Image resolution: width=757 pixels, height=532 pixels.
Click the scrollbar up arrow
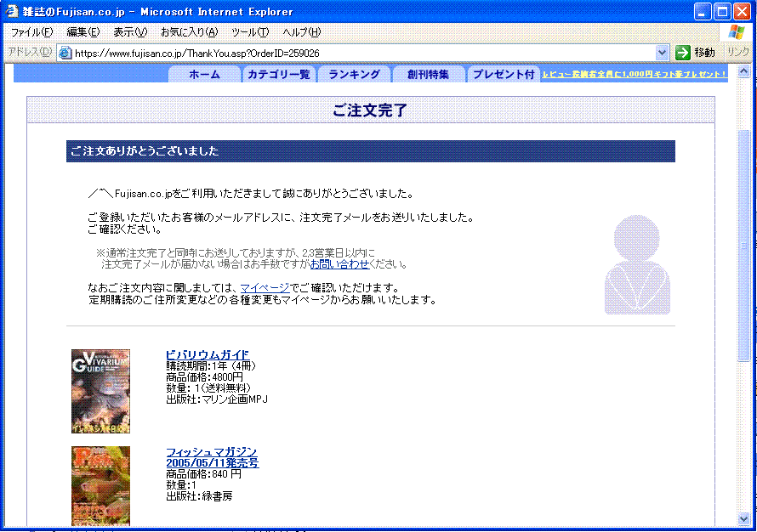point(743,71)
